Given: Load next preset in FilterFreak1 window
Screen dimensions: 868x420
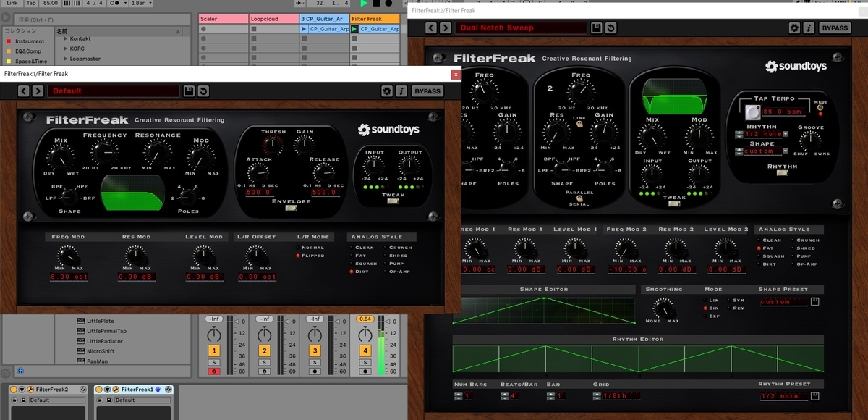Looking at the screenshot, I should coord(38,91).
